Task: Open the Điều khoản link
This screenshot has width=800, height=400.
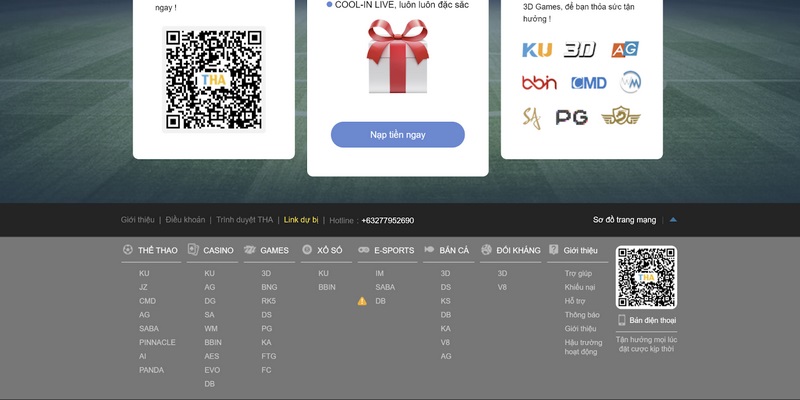Action: (x=185, y=220)
